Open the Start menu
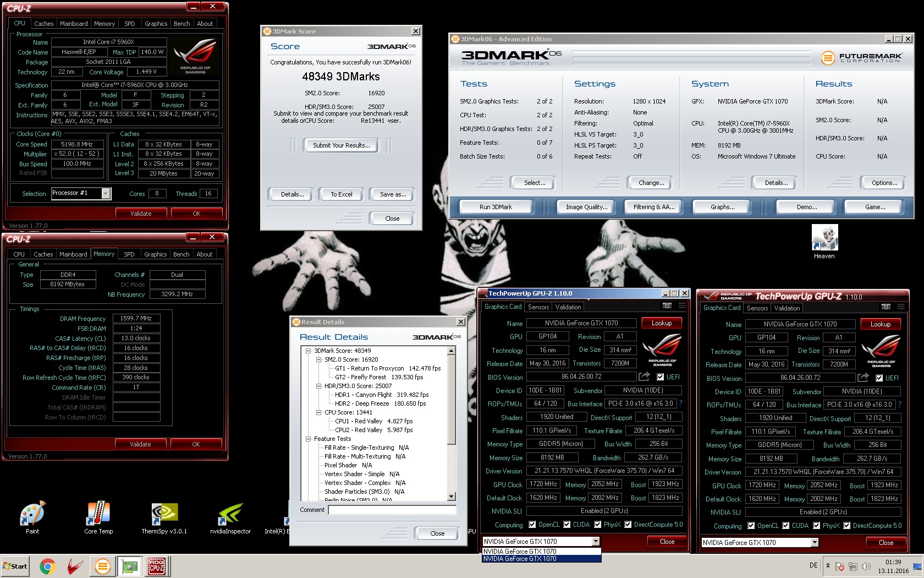Viewport: 924px width, 578px height. 15,566
